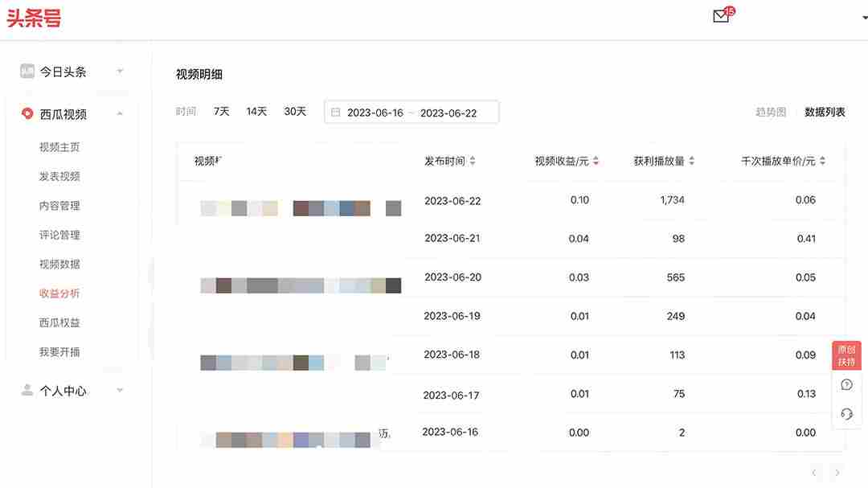Click the play count 113

(x=677, y=355)
